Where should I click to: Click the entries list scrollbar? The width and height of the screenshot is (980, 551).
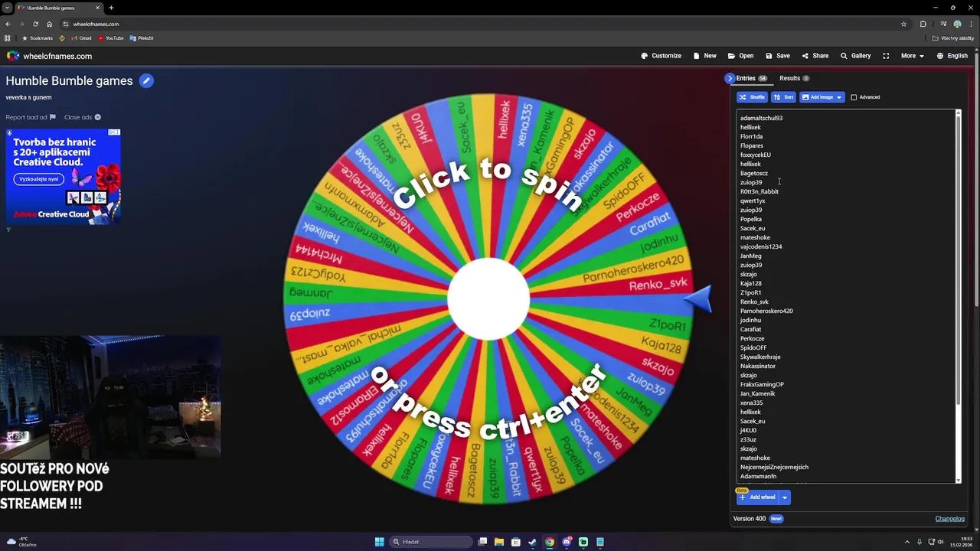pos(958,260)
